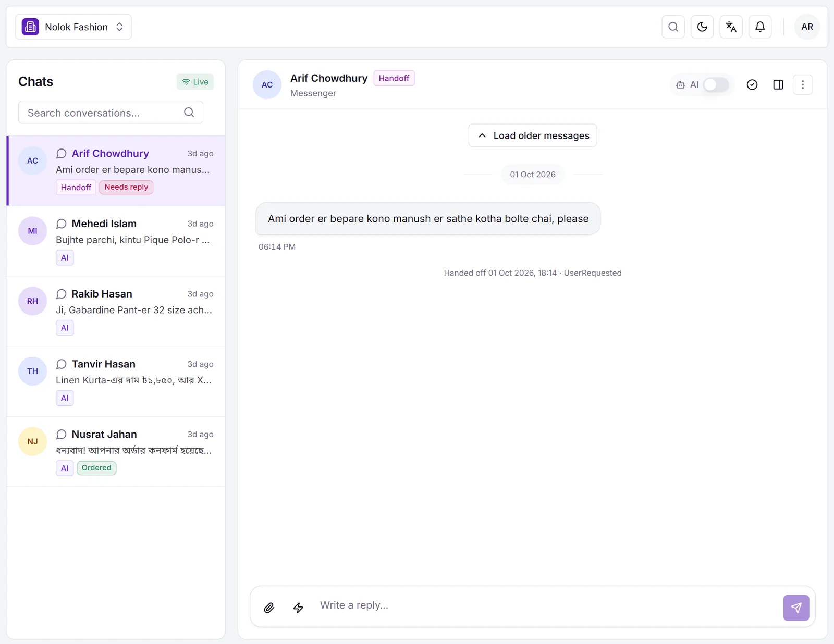The height and width of the screenshot is (644, 834).
Task: Click the AI tag under Nusrat Jahan
Action: 65,468
